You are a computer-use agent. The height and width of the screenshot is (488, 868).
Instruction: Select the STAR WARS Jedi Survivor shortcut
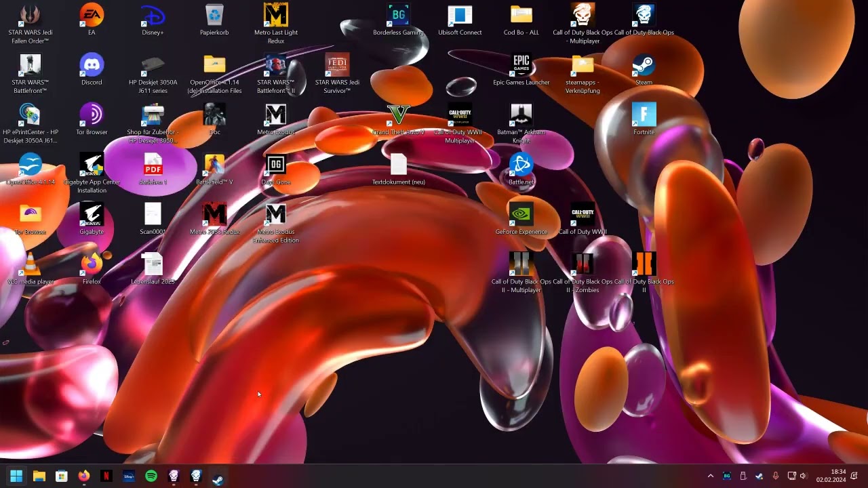coord(337,74)
